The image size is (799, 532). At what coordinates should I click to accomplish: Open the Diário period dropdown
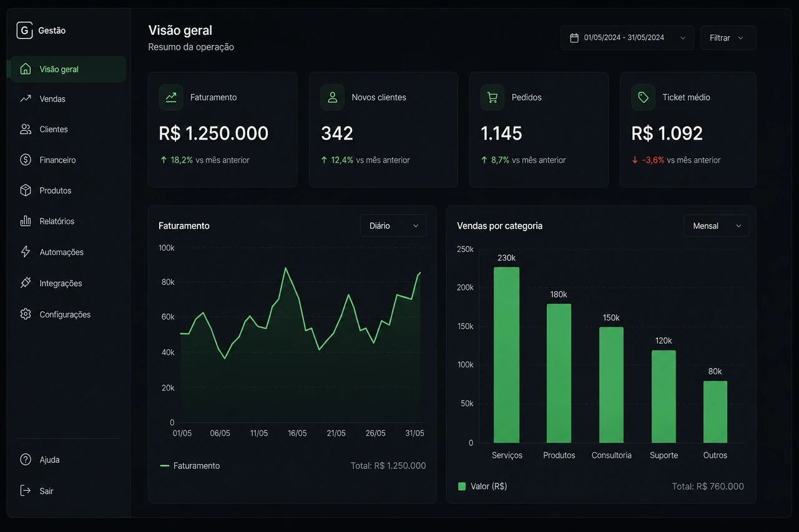[x=393, y=226]
